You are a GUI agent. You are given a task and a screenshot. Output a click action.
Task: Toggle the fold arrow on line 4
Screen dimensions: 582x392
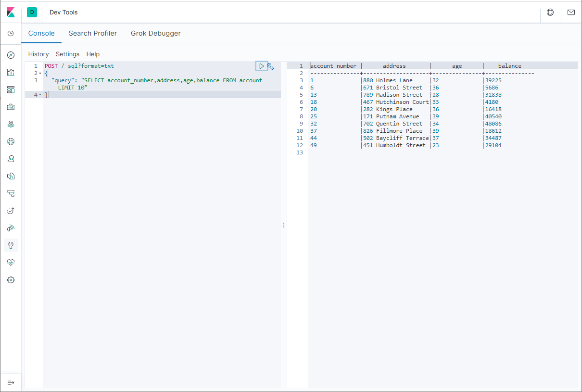pos(40,95)
